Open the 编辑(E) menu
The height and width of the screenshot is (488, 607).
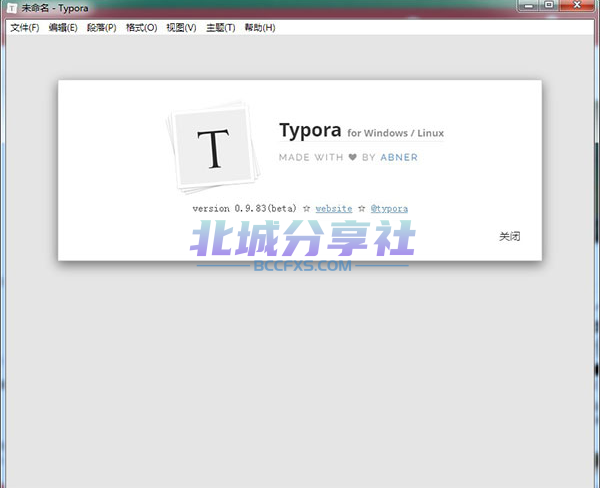[63, 28]
